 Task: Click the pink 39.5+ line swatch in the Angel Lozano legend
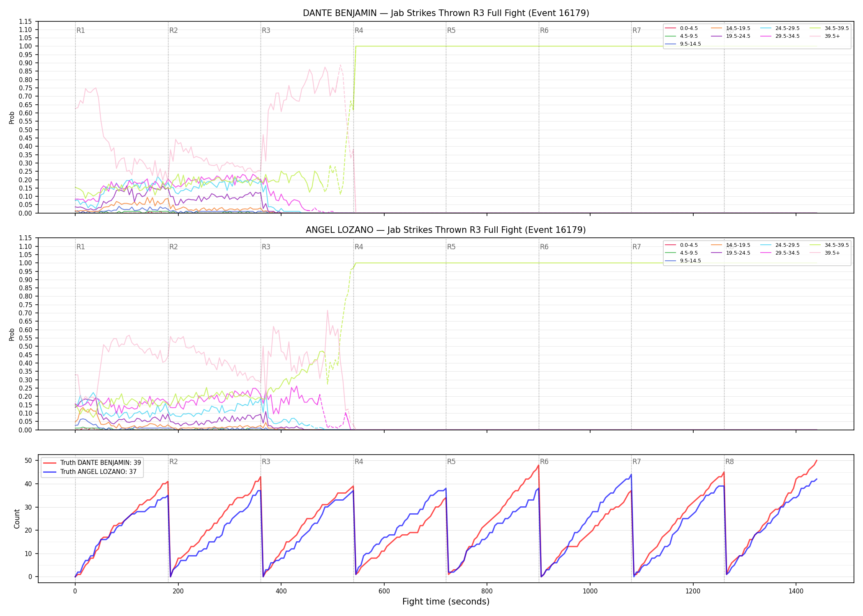tap(815, 253)
